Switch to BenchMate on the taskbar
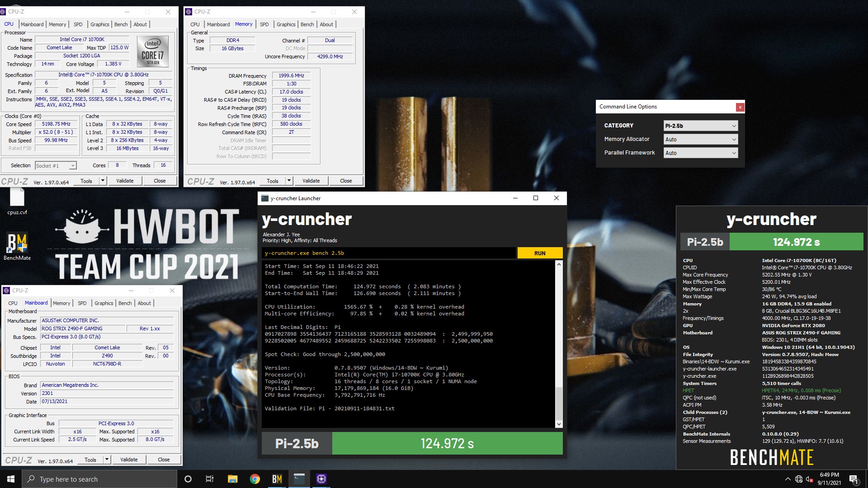868x488 pixels. pyautogui.click(x=277, y=479)
